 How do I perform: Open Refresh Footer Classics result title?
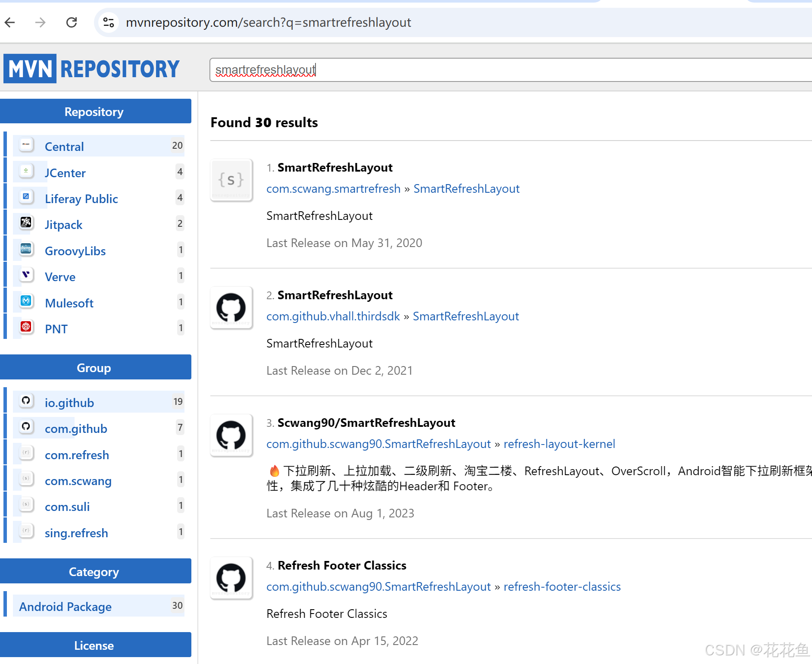[x=342, y=565]
